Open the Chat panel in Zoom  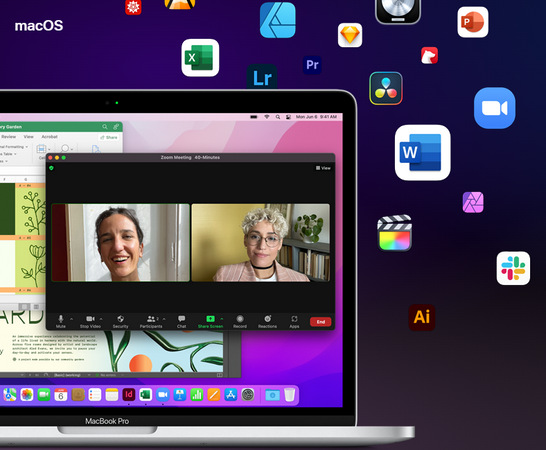(181, 321)
